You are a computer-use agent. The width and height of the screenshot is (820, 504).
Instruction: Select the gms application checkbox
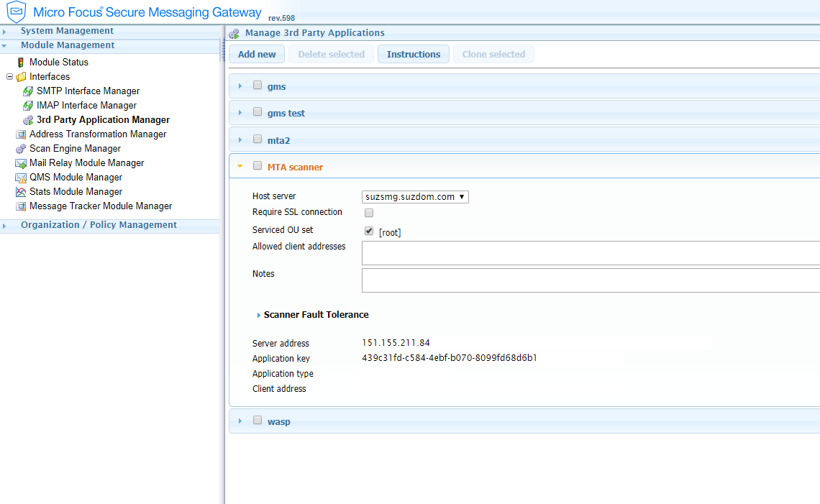pyautogui.click(x=258, y=85)
